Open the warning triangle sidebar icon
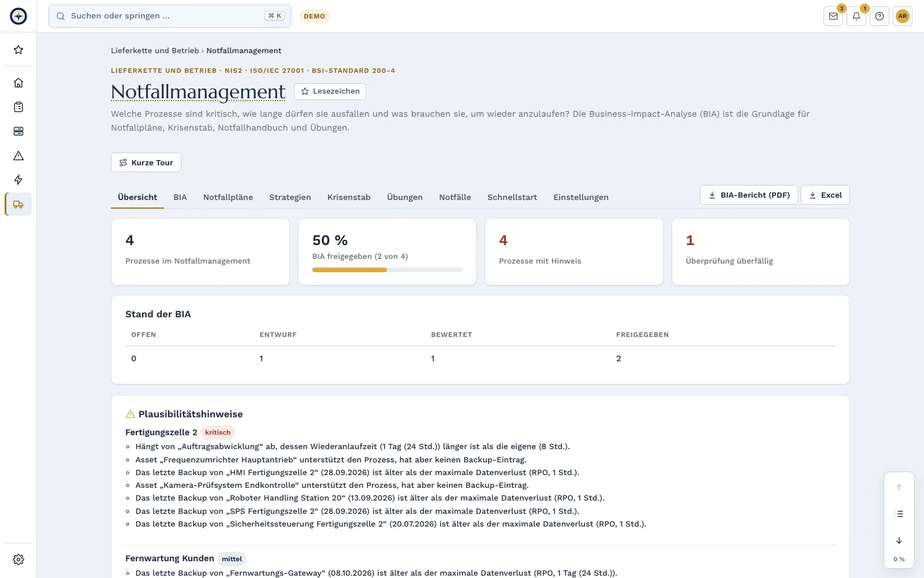Image resolution: width=924 pixels, height=578 pixels. (x=18, y=155)
